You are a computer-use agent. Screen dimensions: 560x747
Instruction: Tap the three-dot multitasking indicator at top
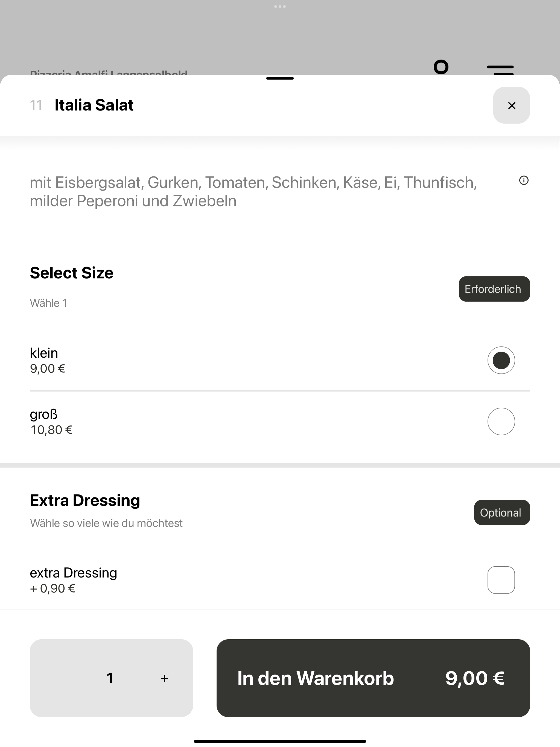[280, 6]
